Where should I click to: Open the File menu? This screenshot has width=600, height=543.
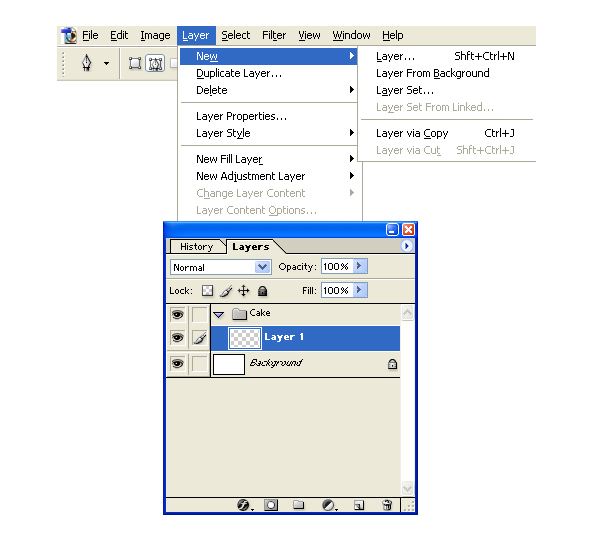click(90, 35)
